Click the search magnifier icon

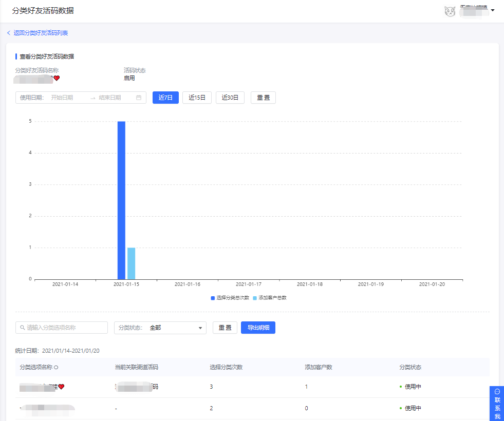coord(22,328)
